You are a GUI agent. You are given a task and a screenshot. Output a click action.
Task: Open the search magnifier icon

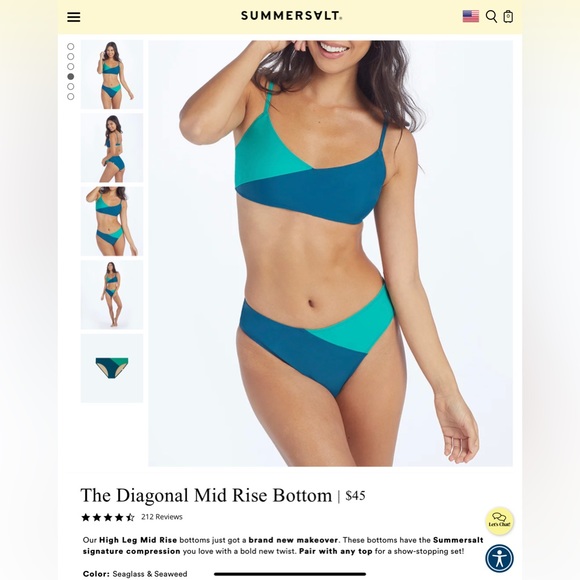491,17
